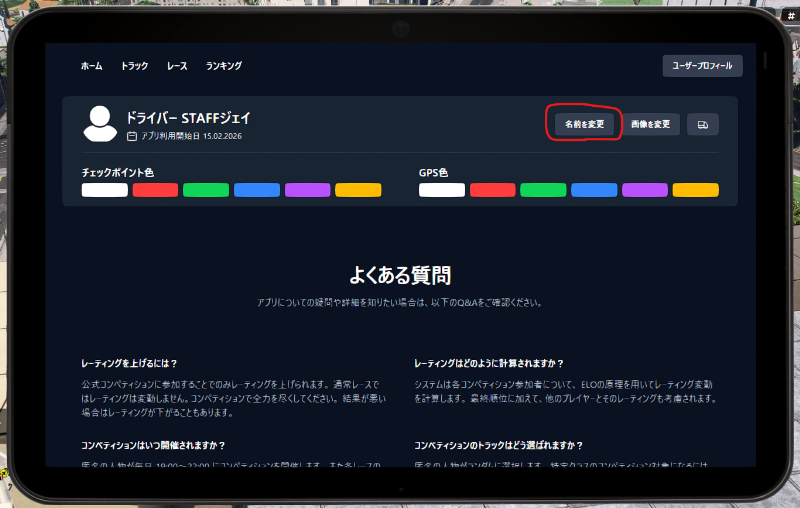
Task: Choose white GPS color swatch
Action: coord(442,190)
